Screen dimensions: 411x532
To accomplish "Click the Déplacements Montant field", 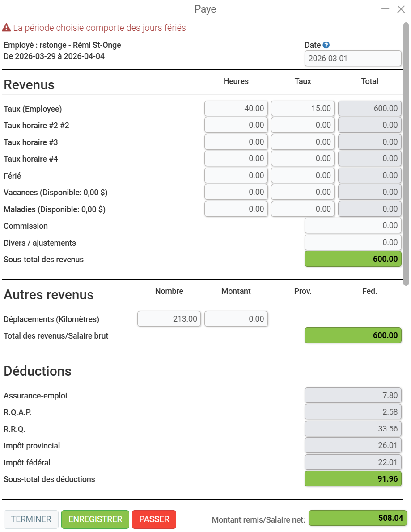I will 236,319.
